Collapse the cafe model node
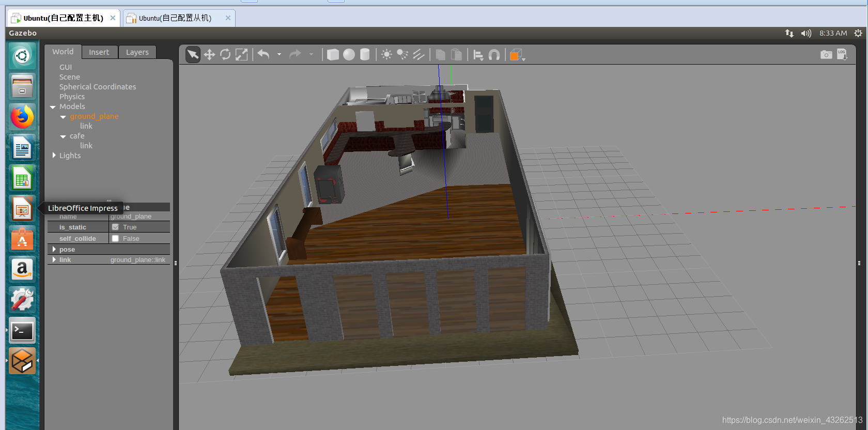 tap(63, 136)
